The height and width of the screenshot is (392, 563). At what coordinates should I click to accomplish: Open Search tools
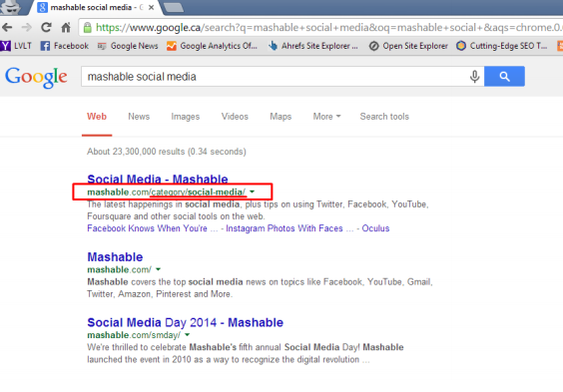[384, 117]
